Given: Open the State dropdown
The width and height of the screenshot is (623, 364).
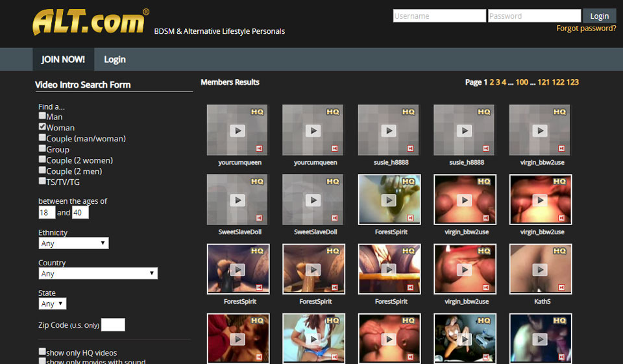Looking at the screenshot, I should pos(52,304).
